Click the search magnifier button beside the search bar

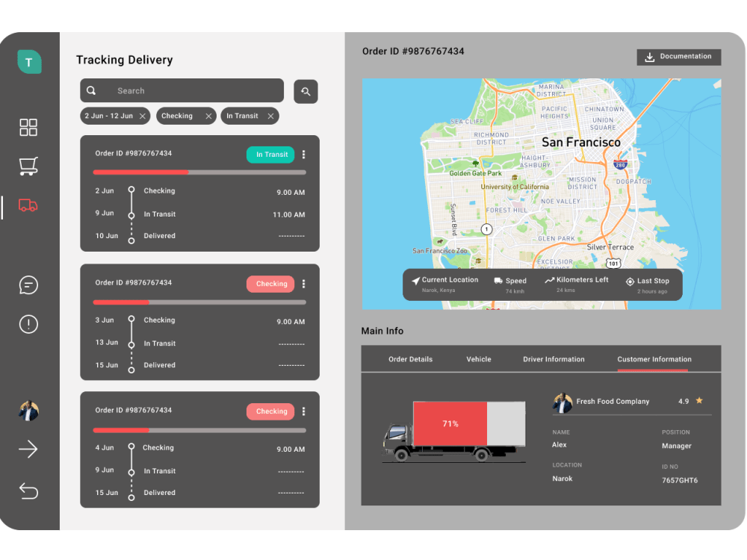(x=306, y=90)
